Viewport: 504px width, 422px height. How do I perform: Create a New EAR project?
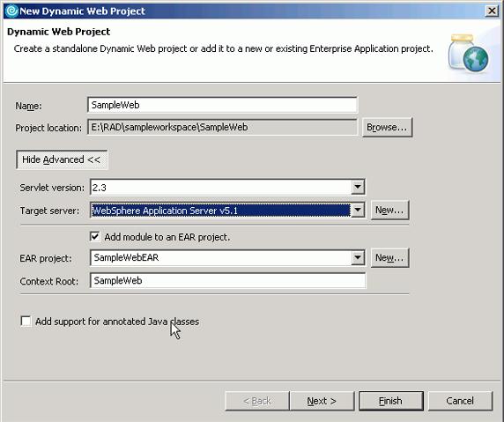point(389,258)
